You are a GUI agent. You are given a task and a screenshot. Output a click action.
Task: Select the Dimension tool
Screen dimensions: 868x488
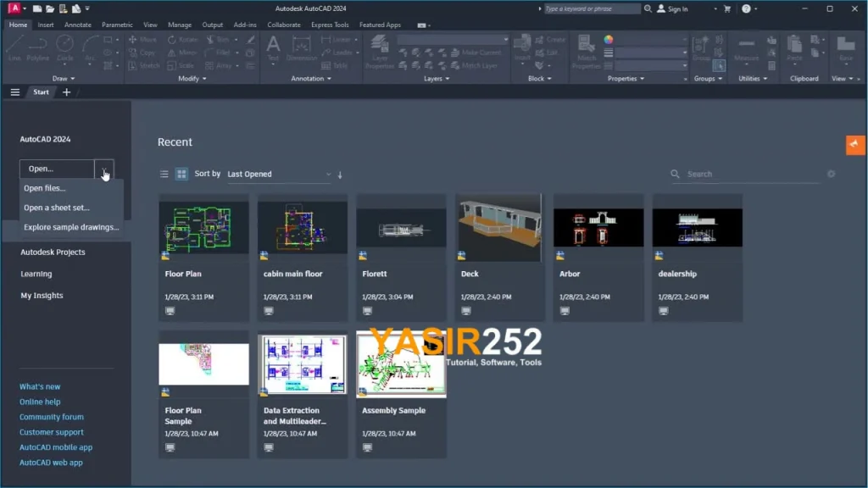(301, 47)
